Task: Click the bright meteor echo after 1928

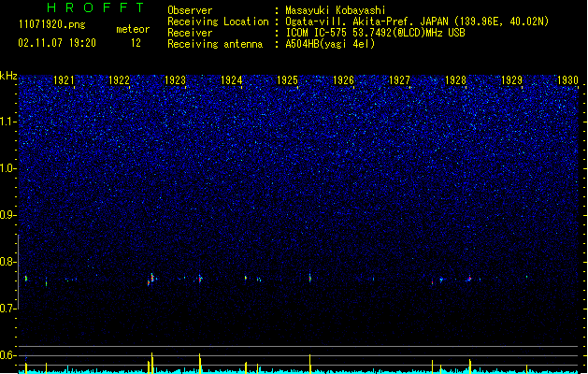Action: tap(469, 279)
